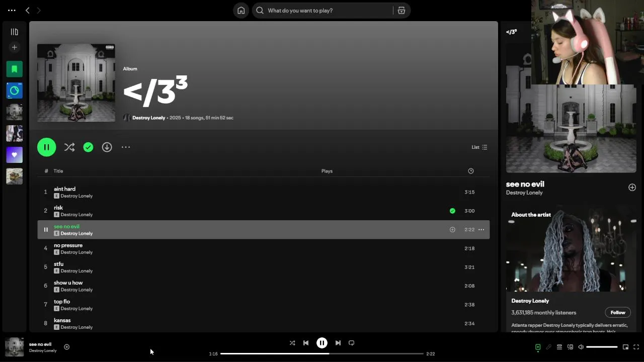Open Destroy Lonely link in bottom player bar
The height and width of the screenshot is (362, 644).
tap(43, 350)
